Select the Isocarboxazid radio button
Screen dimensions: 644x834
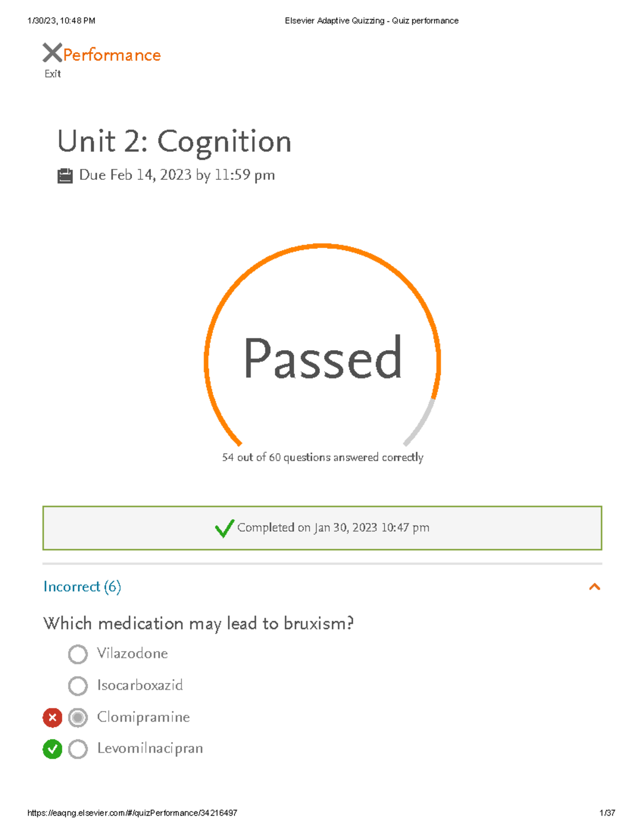(x=78, y=686)
